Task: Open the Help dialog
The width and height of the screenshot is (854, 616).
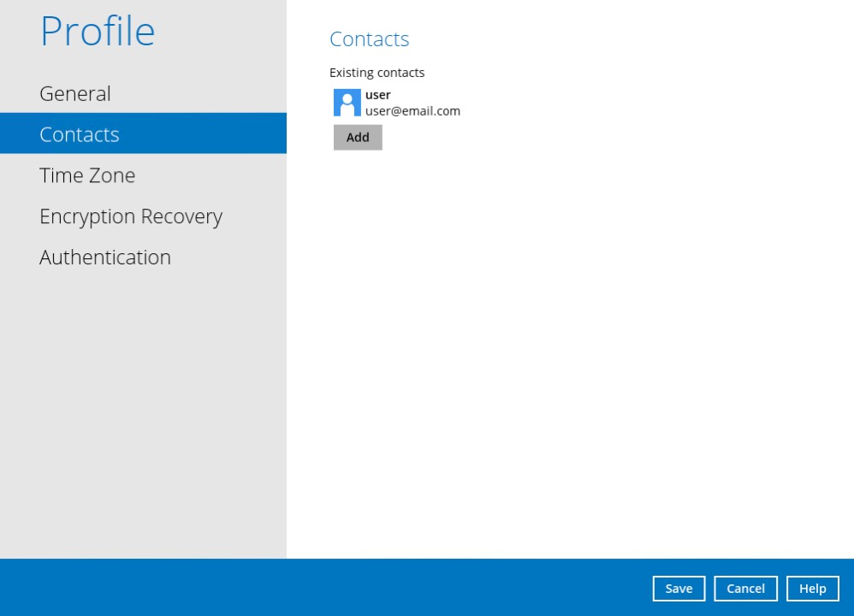Action: point(812,589)
